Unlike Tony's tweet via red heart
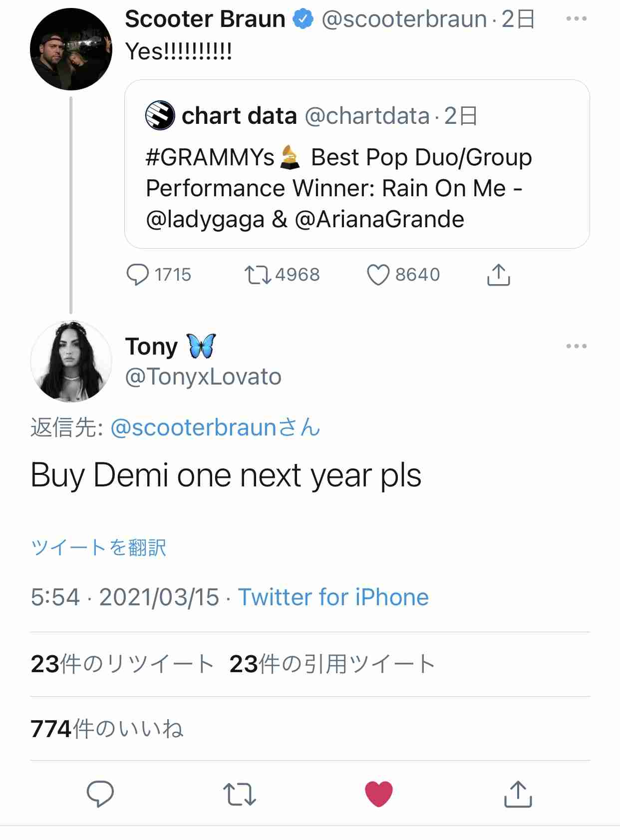The image size is (620, 840). 379,794
